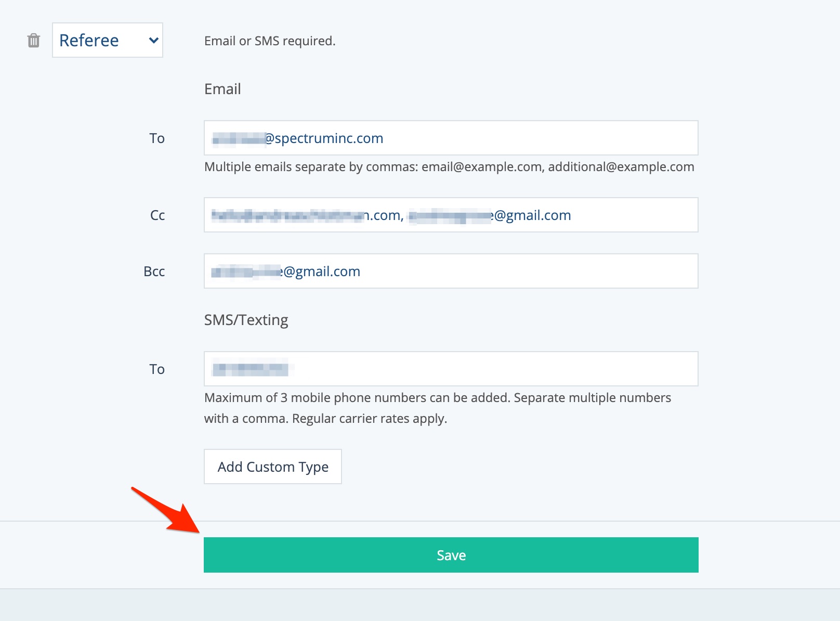Viewport: 840px width, 621px height.
Task: Focus the Bcc email input field
Action: (450, 271)
